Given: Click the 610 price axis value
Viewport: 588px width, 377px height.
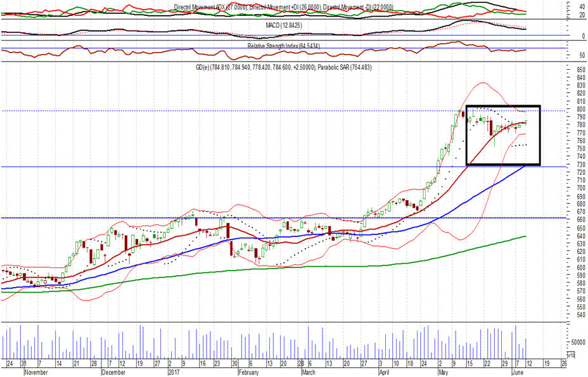Looking at the screenshot, I should 581,260.
